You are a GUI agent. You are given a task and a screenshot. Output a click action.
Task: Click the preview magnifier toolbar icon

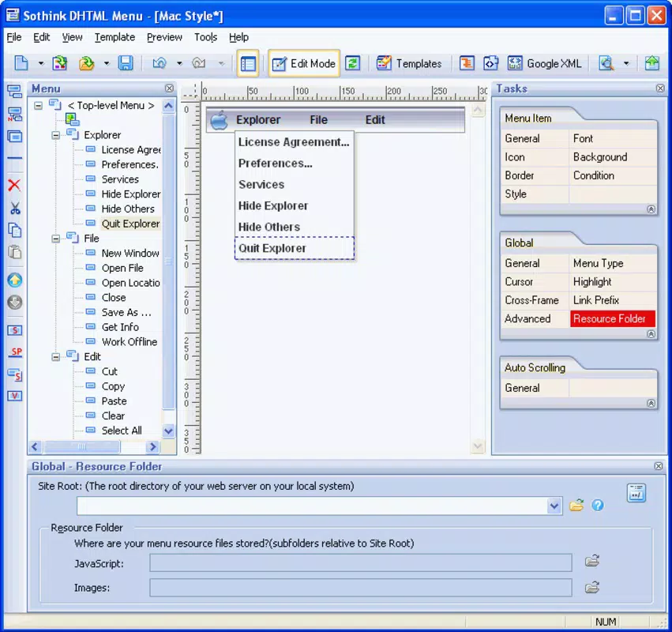[x=606, y=63]
